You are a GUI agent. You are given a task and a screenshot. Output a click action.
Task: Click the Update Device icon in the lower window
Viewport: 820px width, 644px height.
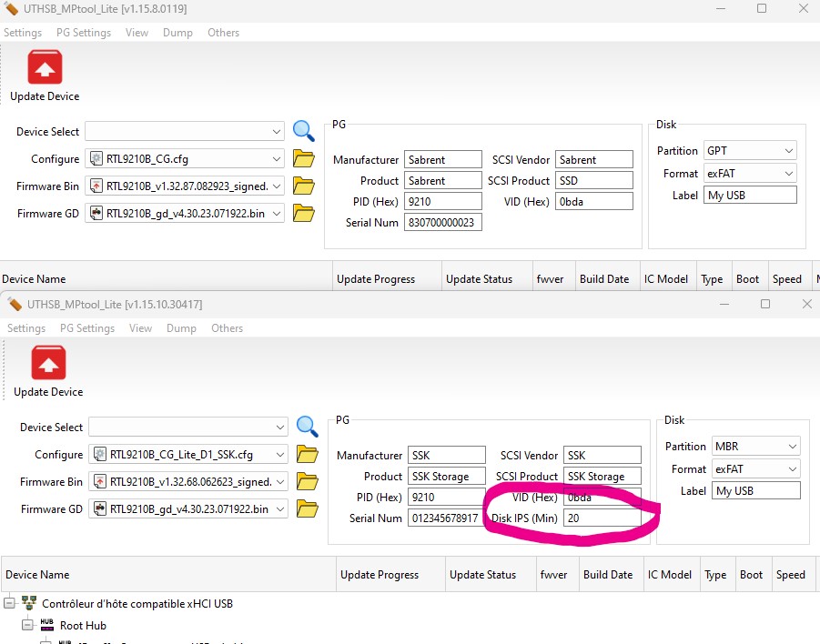pos(48,364)
